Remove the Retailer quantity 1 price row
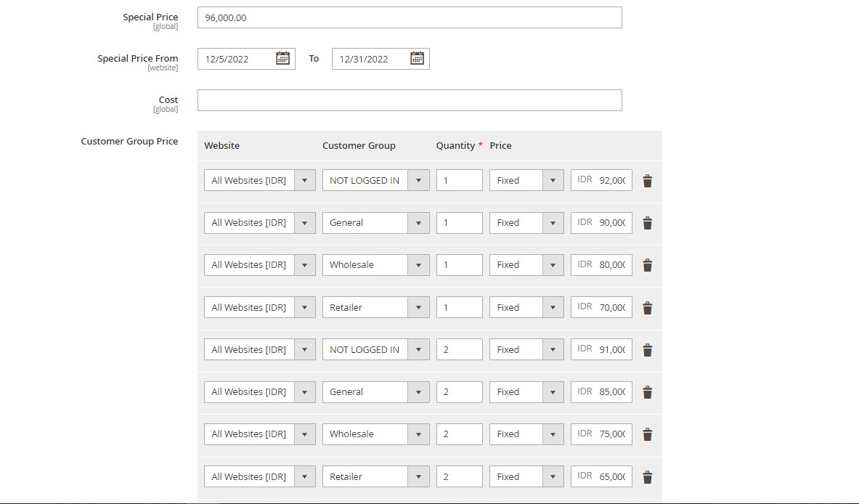Screen dimensions: 859x504 [647, 308]
